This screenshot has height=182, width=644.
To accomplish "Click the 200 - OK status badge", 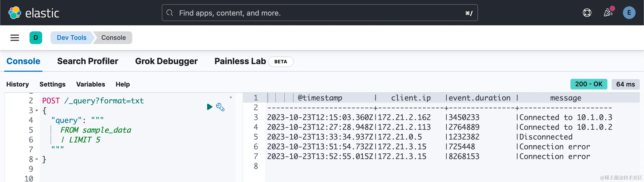I will click(589, 84).
